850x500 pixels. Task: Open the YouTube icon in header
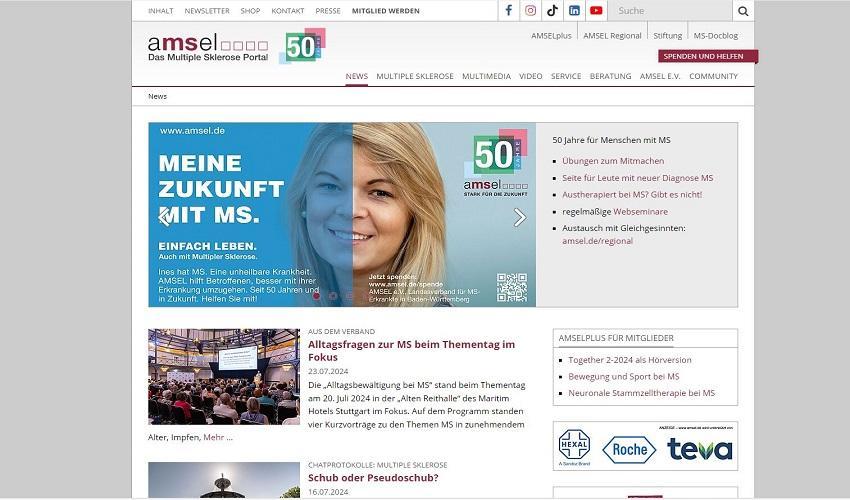[x=596, y=10]
